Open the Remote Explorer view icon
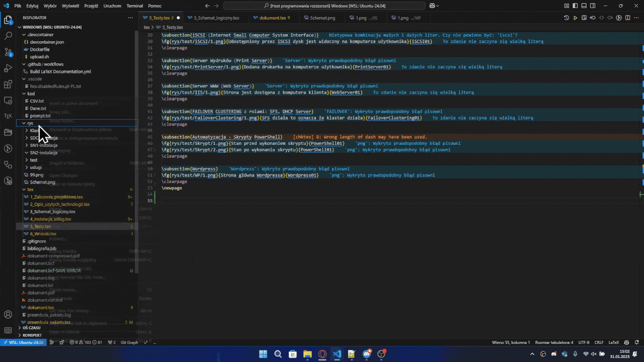644x362 pixels. [x=8, y=101]
